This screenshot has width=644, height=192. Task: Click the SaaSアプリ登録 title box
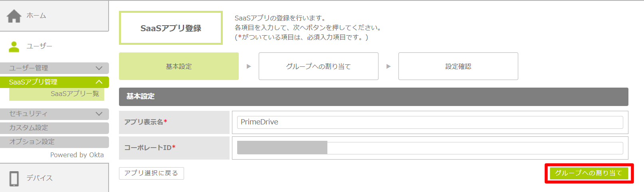click(x=171, y=28)
